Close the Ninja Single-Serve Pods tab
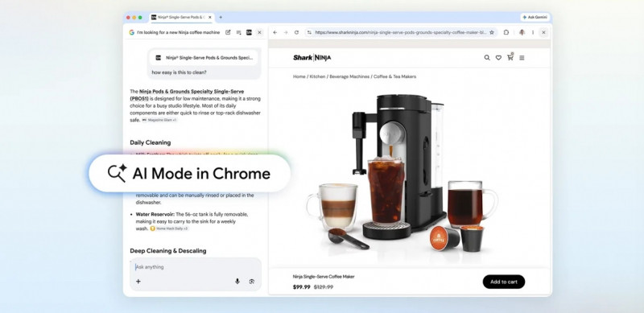 (x=210, y=17)
